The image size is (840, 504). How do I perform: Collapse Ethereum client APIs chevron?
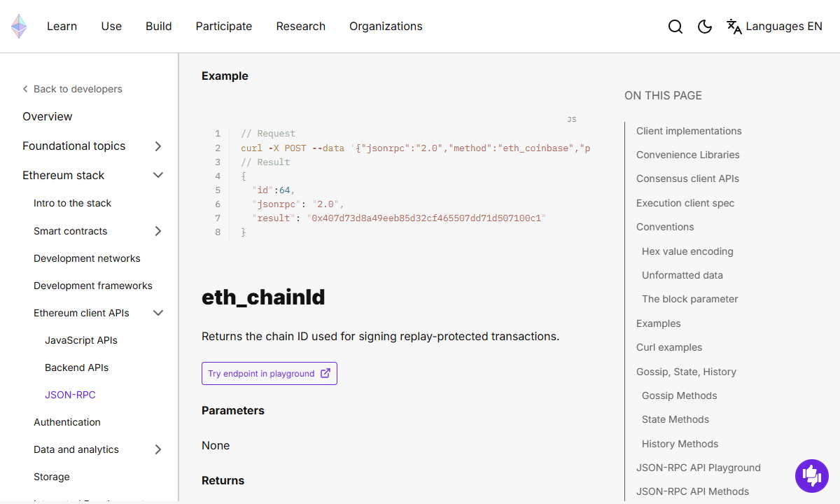pos(158,313)
